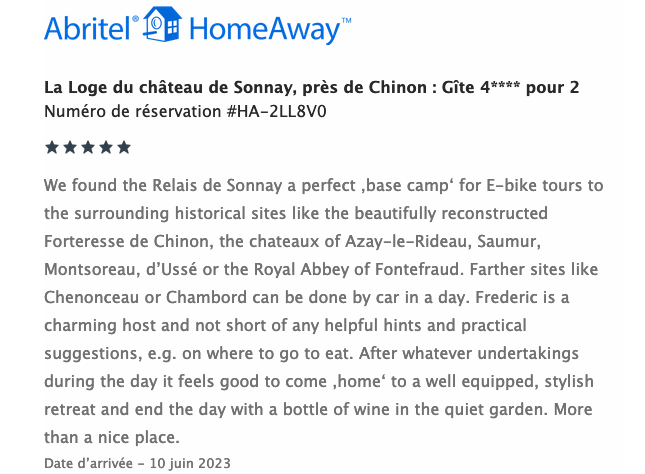Image resolution: width=645 pixels, height=474 pixels.
Task: Click the arrival date 10 juin 2023
Action: pyautogui.click(x=190, y=463)
